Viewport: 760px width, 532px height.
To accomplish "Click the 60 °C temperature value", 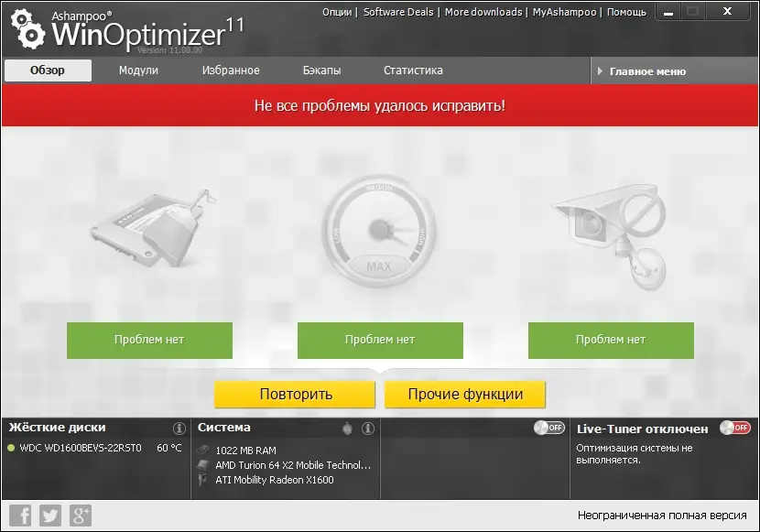I will pos(168,448).
